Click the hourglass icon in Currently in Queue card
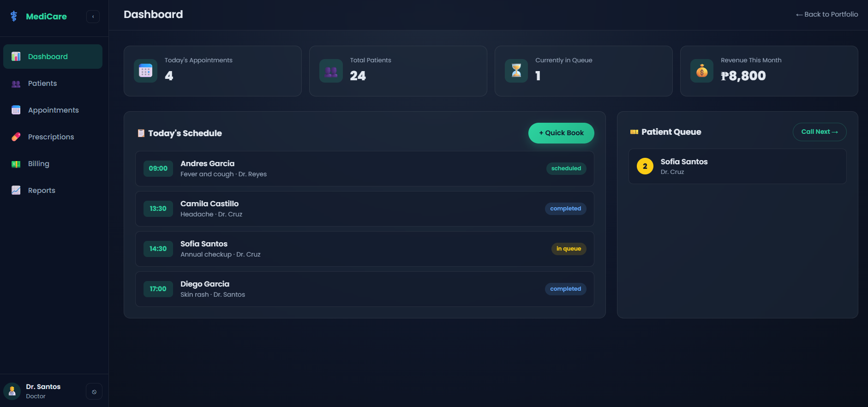The height and width of the screenshot is (407, 868). [x=516, y=71]
